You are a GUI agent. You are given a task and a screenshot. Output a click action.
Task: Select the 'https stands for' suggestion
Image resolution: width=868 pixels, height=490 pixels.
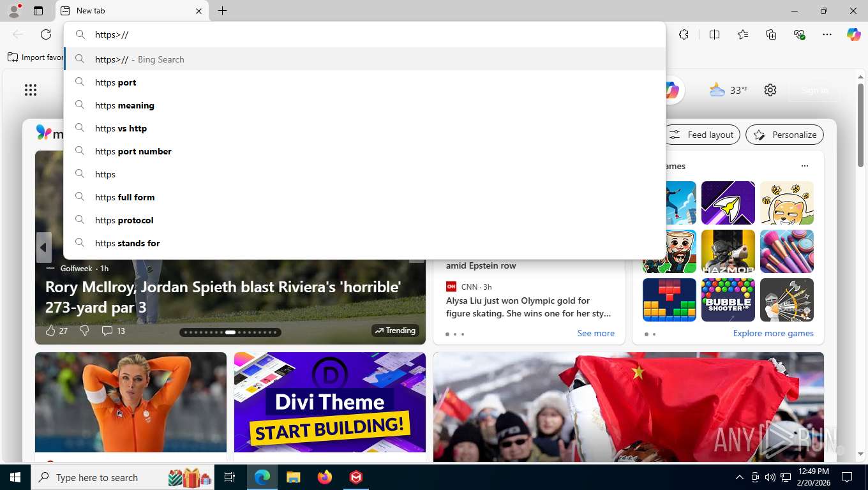[365, 243]
